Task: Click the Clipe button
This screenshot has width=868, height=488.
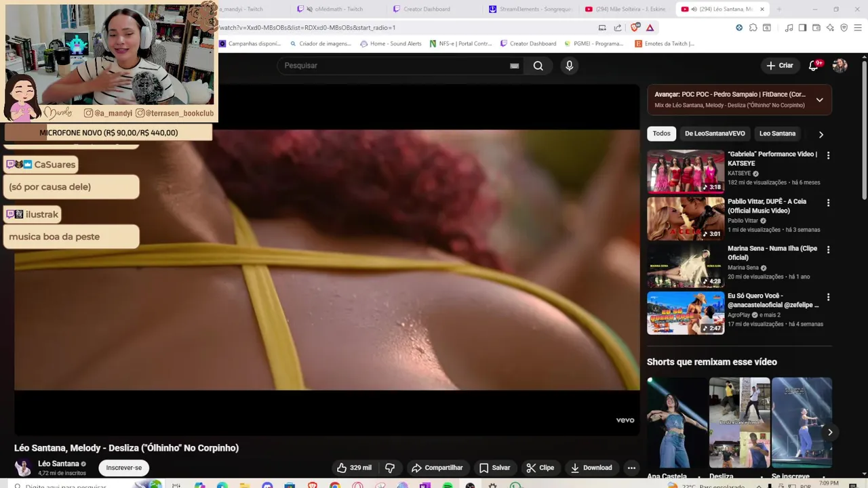Action: click(x=540, y=468)
